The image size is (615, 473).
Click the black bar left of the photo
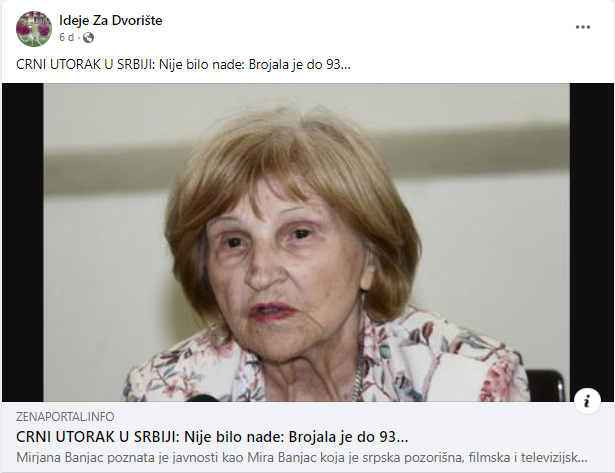coord(23,242)
